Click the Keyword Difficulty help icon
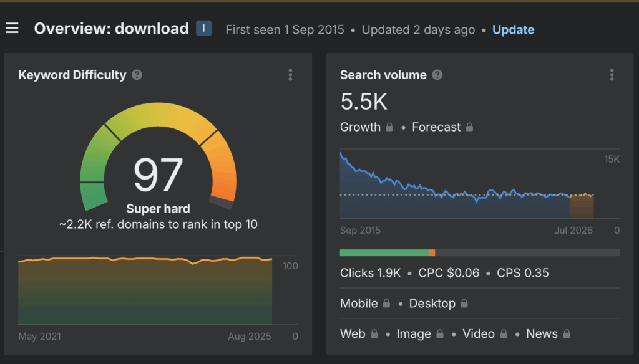 pyautogui.click(x=137, y=75)
